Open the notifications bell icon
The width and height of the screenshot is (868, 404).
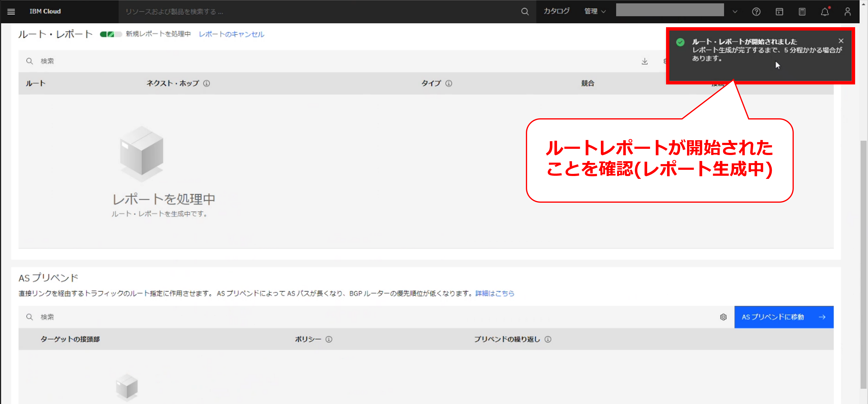pyautogui.click(x=825, y=12)
